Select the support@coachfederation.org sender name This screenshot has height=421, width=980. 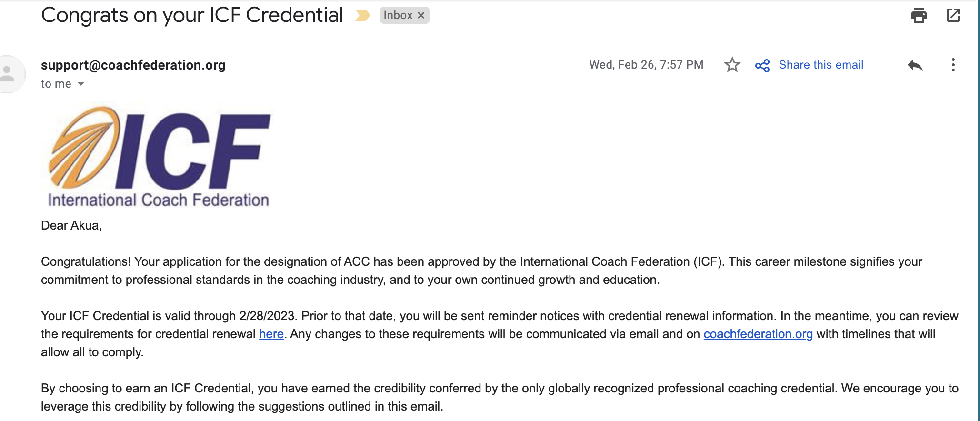[x=133, y=65]
